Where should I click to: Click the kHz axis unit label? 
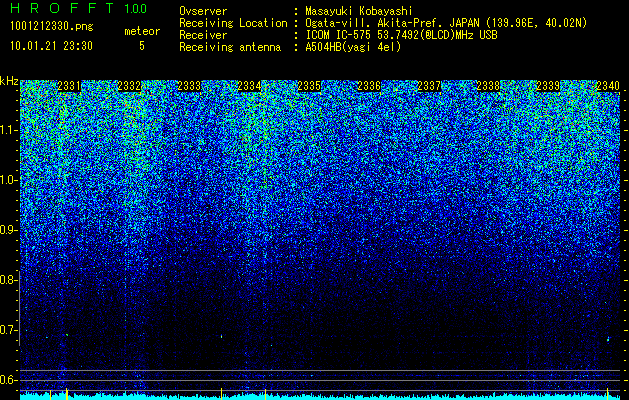click(9, 81)
